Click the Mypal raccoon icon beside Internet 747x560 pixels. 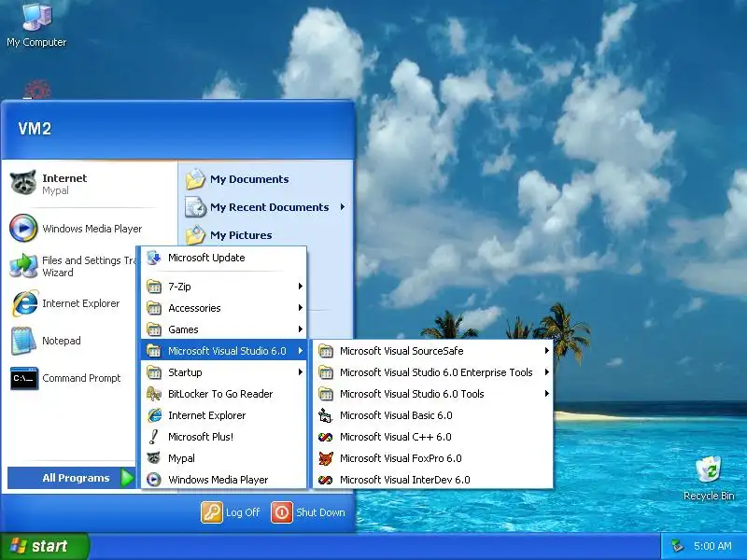(23, 183)
